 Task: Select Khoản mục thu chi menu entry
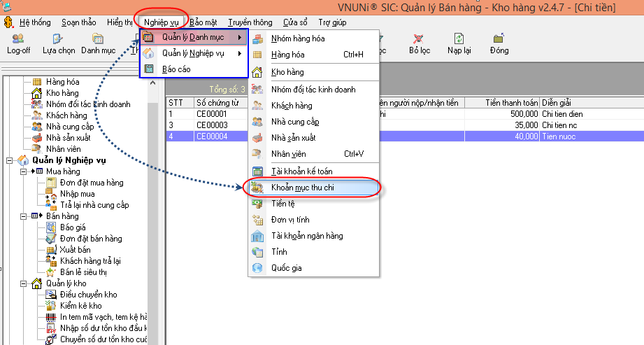point(301,188)
